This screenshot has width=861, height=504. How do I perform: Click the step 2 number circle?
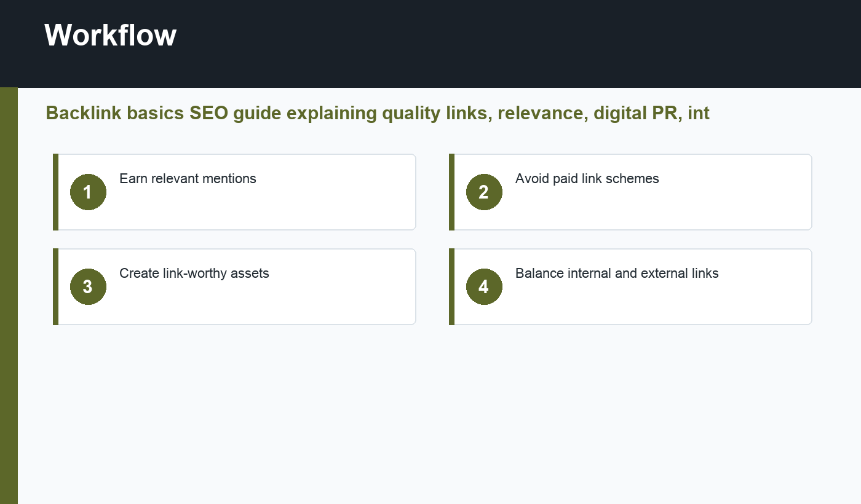484,192
